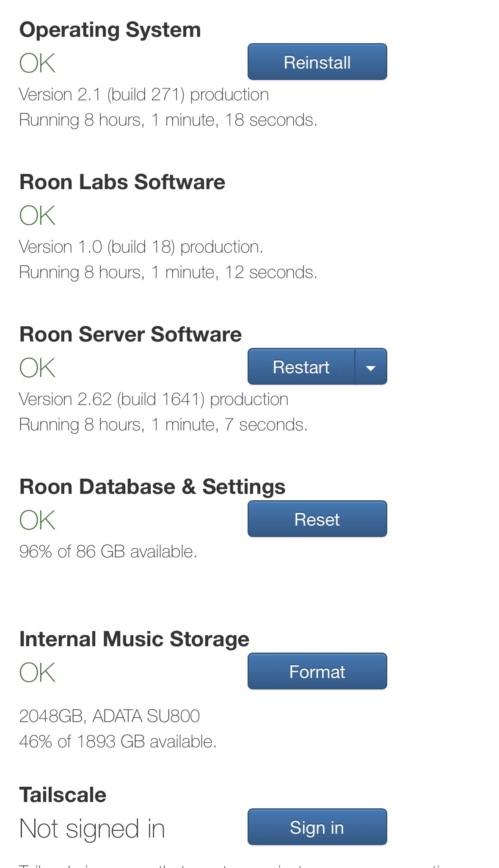Click the Reinstall operating system button

317,62
